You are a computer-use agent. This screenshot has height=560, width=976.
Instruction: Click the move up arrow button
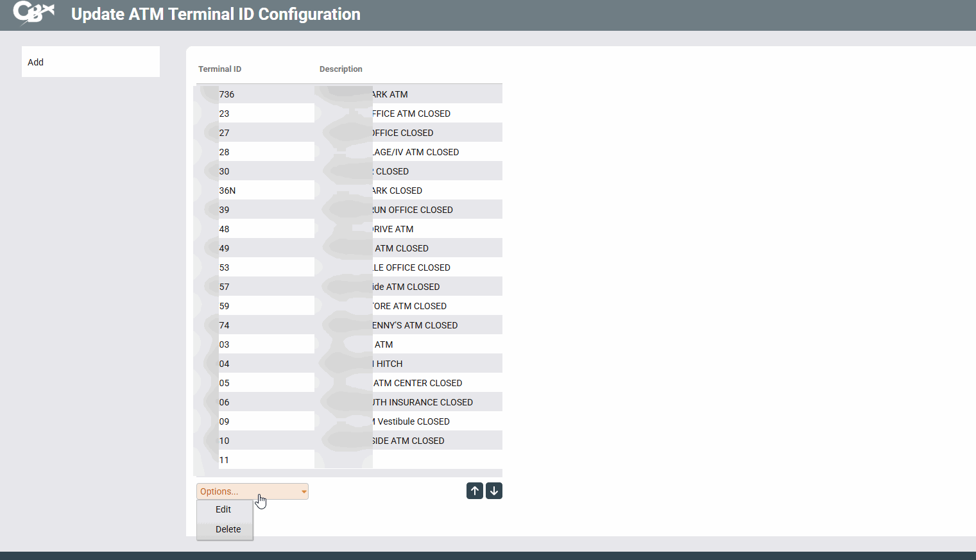click(x=474, y=491)
